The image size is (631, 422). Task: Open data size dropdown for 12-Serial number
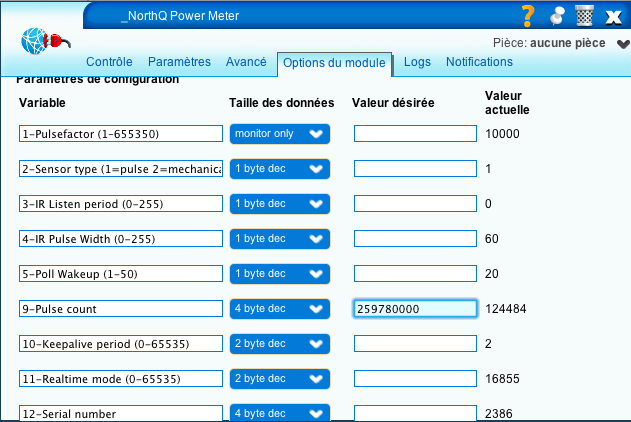(x=280, y=413)
